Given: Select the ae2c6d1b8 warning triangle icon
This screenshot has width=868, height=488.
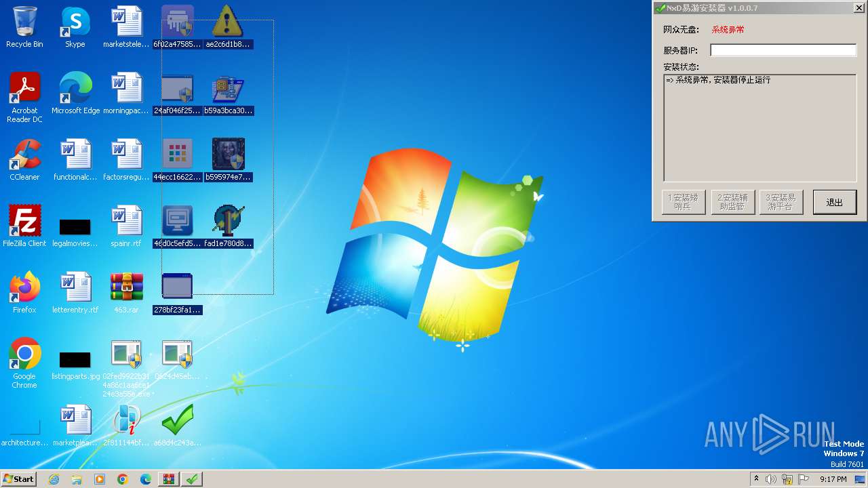Looking at the screenshot, I should (x=228, y=27).
